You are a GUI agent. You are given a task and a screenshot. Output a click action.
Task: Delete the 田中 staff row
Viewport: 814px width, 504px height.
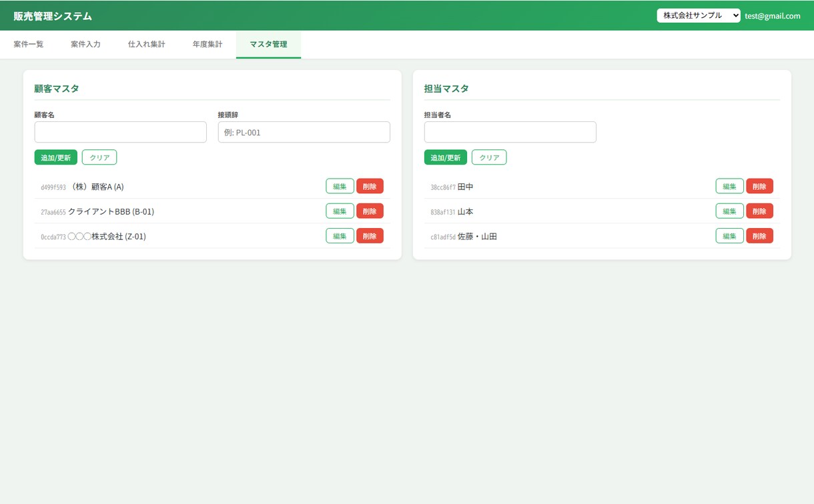pyautogui.click(x=759, y=186)
